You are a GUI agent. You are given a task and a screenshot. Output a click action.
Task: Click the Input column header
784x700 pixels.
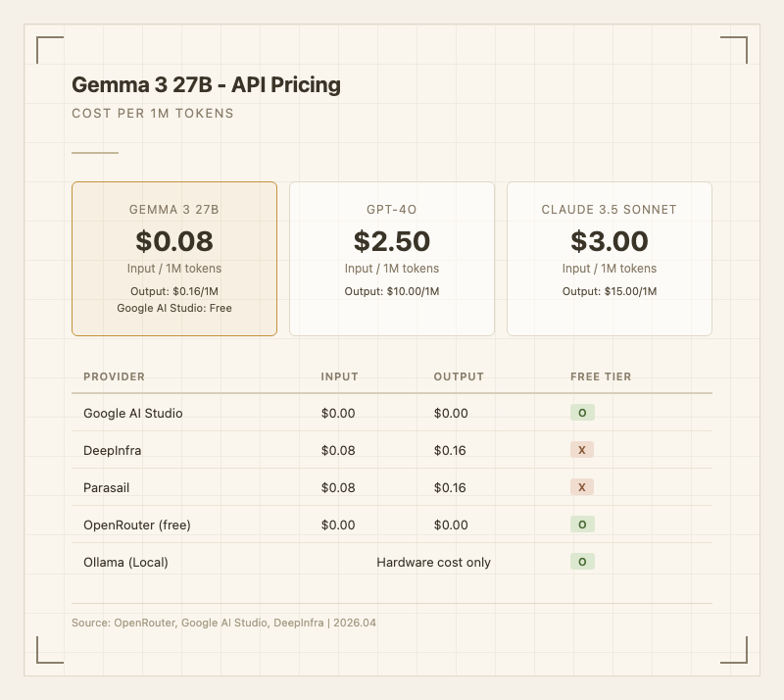point(339,376)
